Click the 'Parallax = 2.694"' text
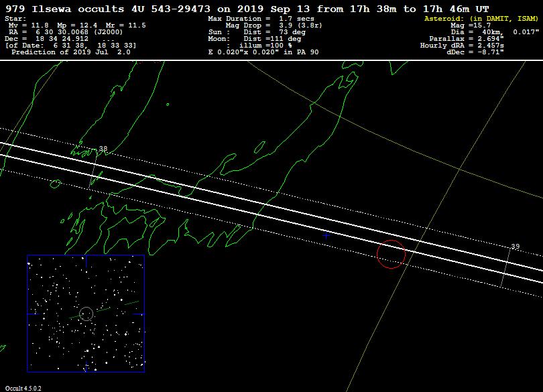The height and width of the screenshot is (392, 543). [467, 39]
